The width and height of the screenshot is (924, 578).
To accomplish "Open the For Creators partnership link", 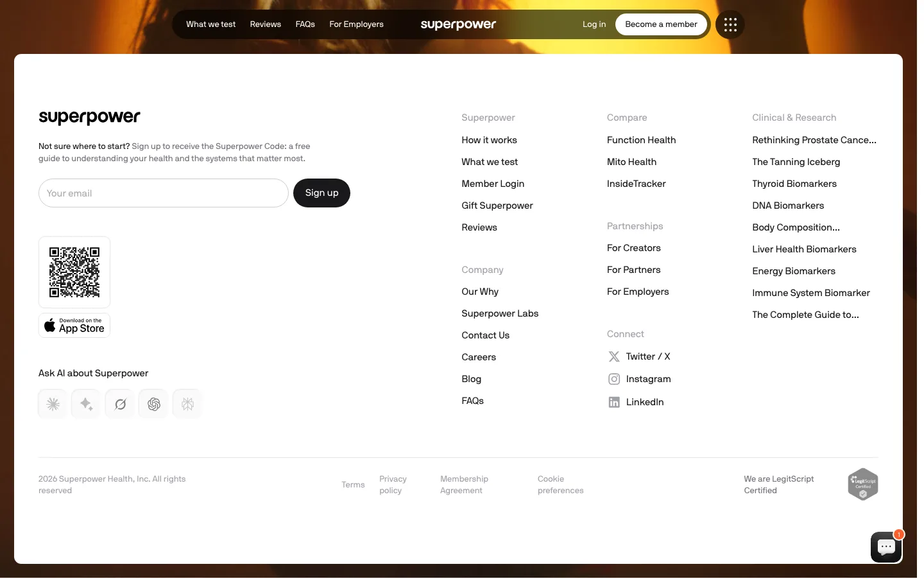I will point(634,248).
